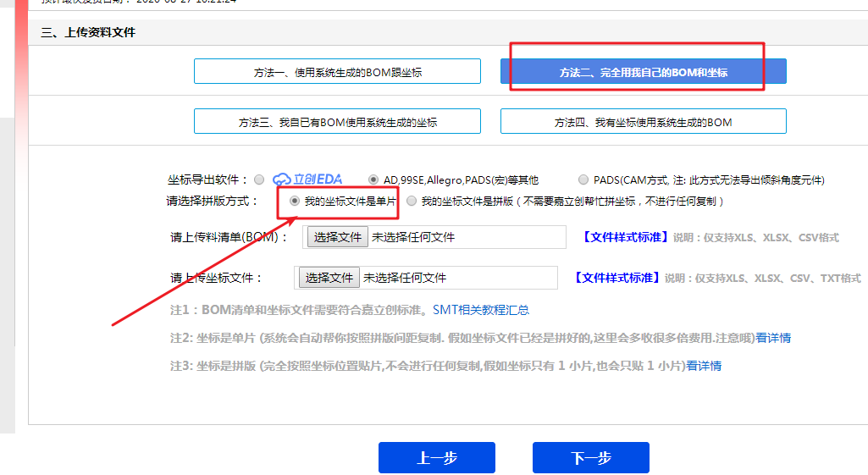Select the AD,99SE,Allegro,PADS radio option

pos(373,180)
